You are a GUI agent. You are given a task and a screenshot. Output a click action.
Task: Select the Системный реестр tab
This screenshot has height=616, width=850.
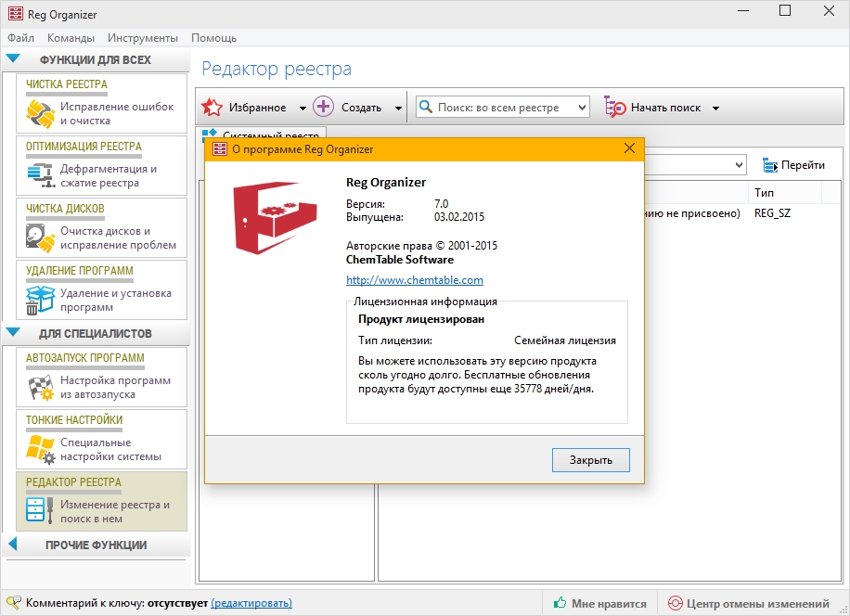pos(262,134)
